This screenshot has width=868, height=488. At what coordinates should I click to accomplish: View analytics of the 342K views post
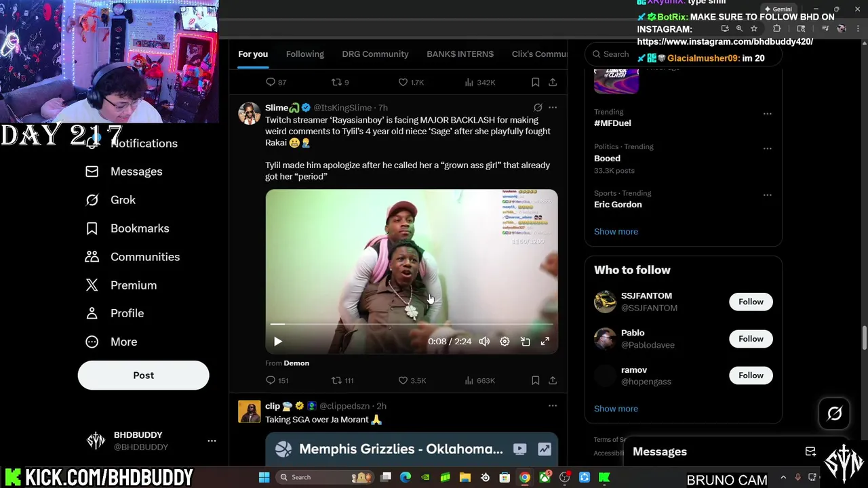point(479,82)
